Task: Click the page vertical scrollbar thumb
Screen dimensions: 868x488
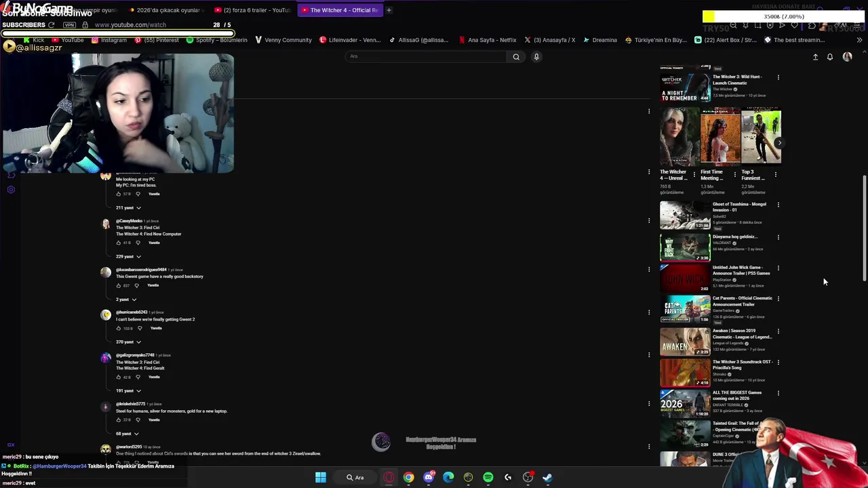Action: pos(864,229)
